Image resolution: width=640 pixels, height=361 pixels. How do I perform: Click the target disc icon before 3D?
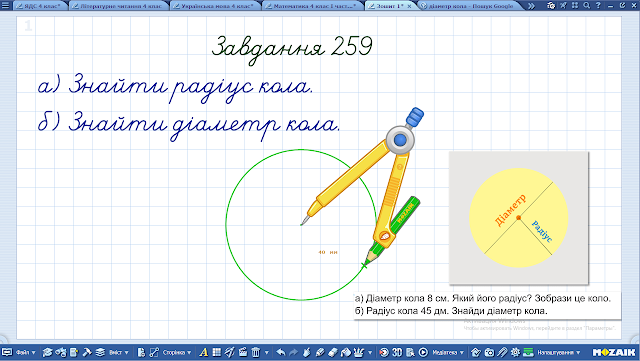pos(384,352)
